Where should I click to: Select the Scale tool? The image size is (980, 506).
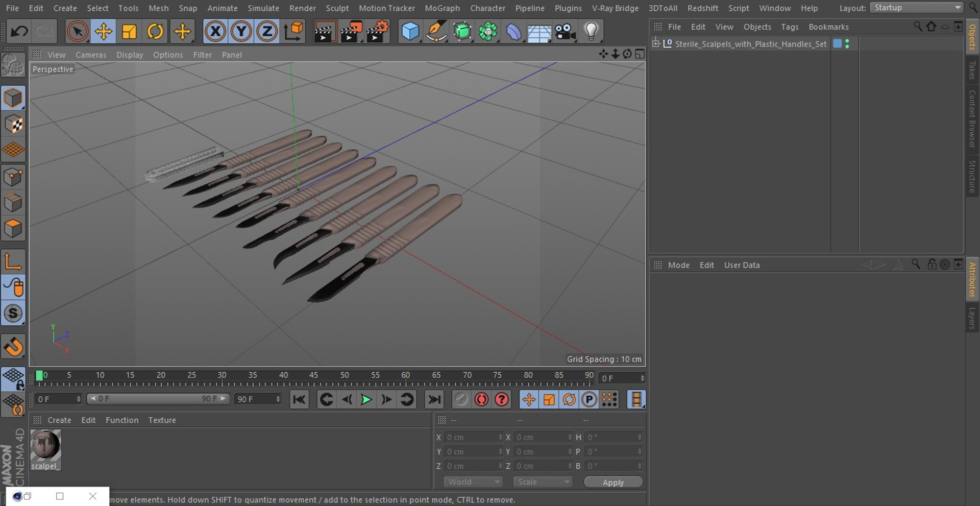point(129,32)
